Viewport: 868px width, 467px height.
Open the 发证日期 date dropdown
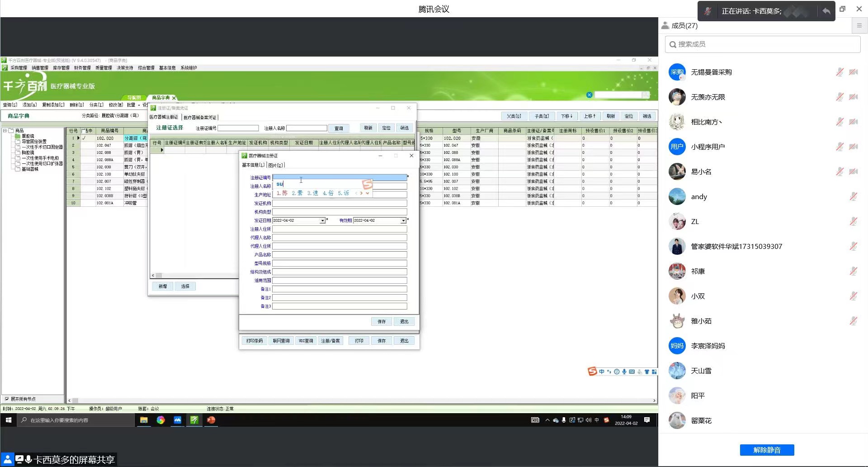pyautogui.click(x=322, y=220)
